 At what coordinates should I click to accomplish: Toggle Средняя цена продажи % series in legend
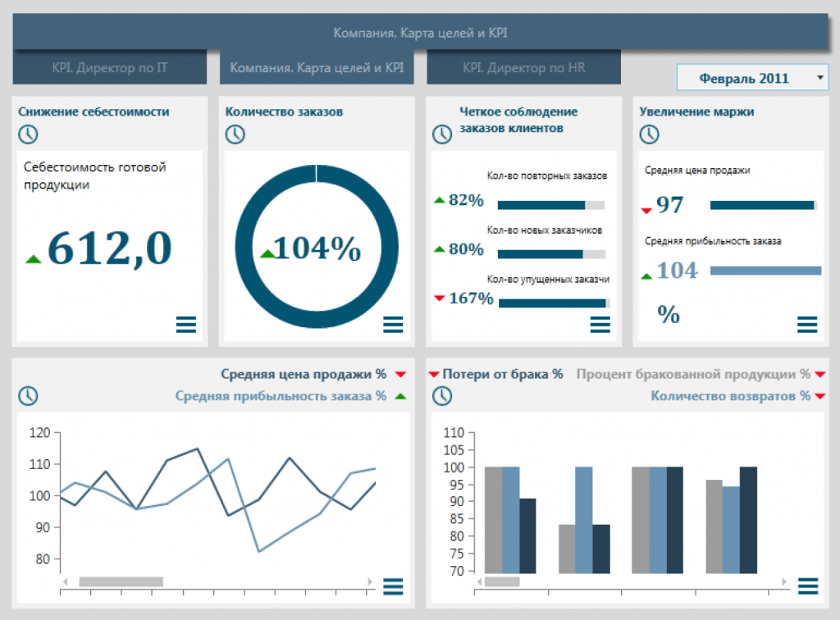(x=304, y=374)
